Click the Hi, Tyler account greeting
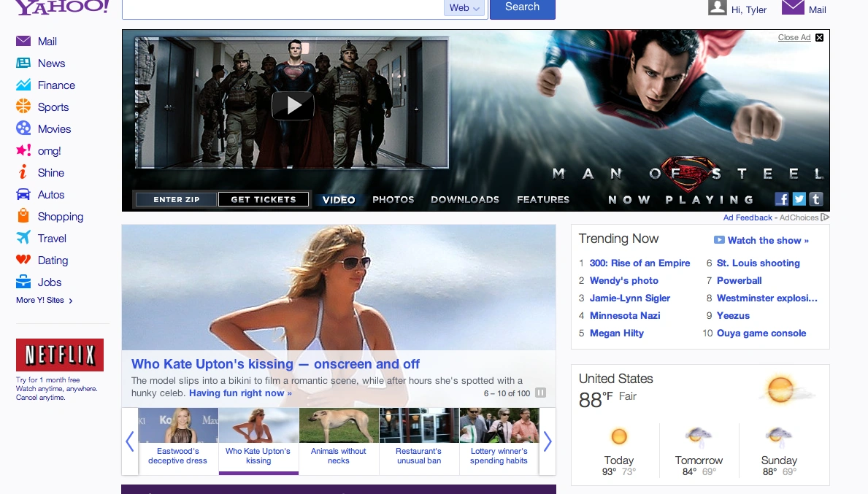Screen dimensions: 868x494 [748, 9]
